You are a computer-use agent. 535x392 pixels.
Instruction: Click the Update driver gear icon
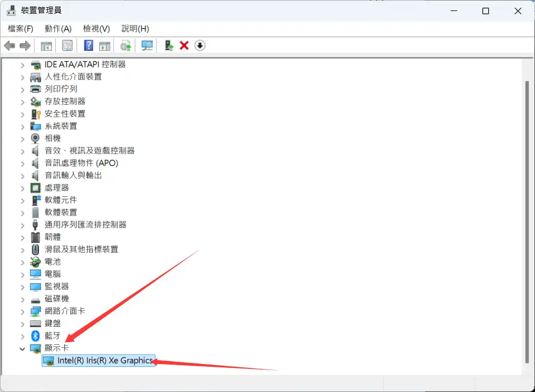(x=126, y=46)
